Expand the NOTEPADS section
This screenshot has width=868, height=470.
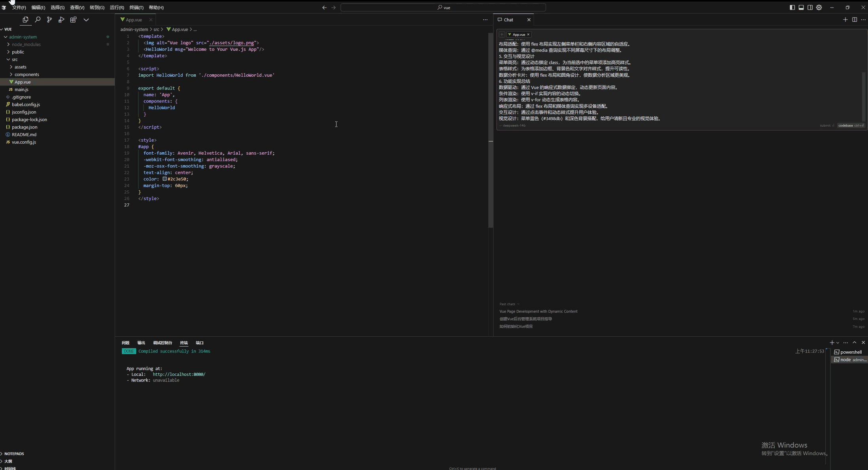point(14,454)
